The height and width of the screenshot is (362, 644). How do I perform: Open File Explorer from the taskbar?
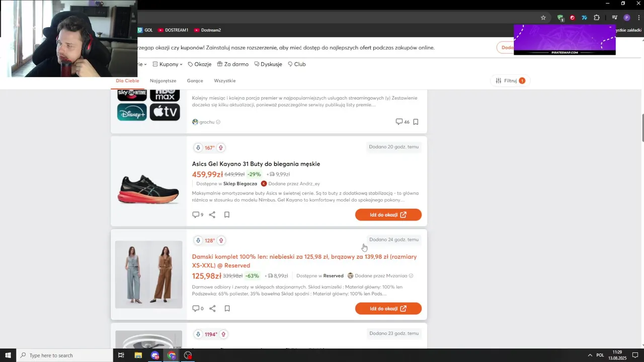pos(138,355)
